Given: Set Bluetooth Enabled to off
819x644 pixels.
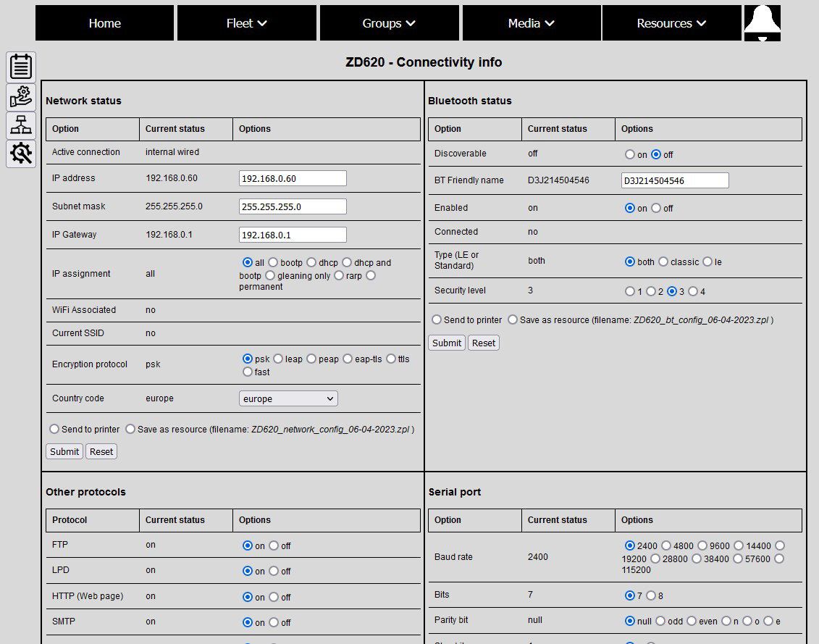Looking at the screenshot, I should pyautogui.click(x=656, y=208).
